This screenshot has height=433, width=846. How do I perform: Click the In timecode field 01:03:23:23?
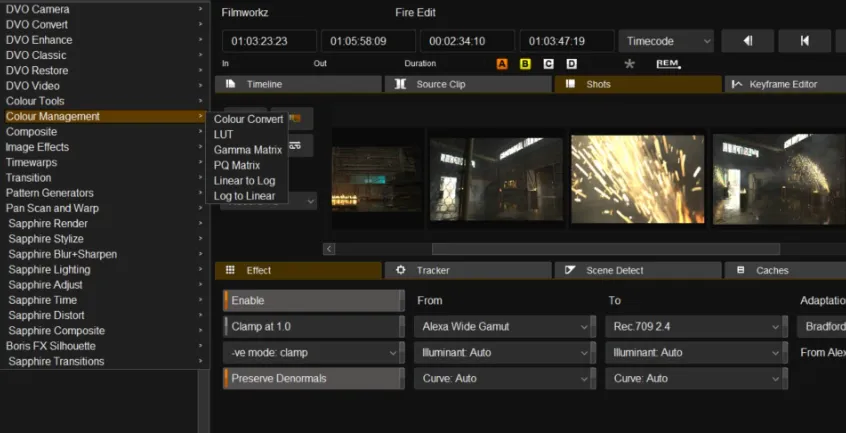click(269, 41)
